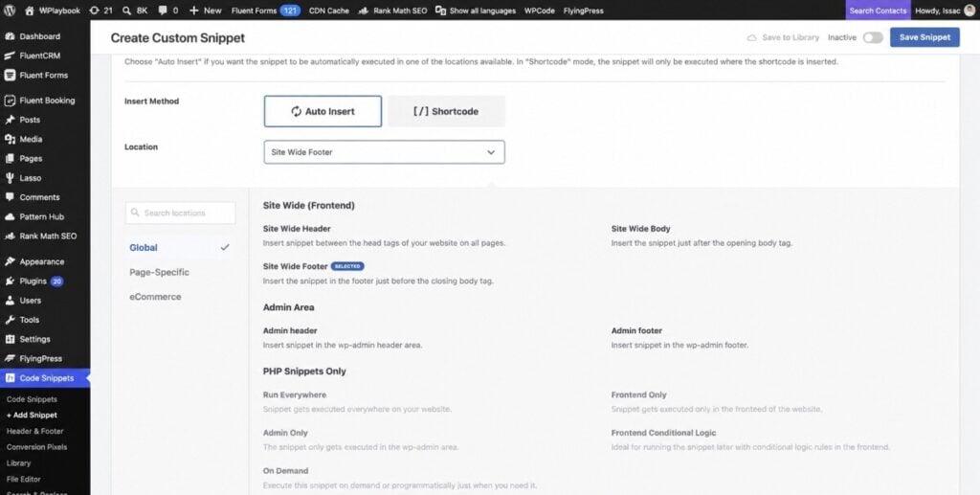Click the search icon showing 8K
Viewport: 980px width, 495px height.
tap(127, 11)
